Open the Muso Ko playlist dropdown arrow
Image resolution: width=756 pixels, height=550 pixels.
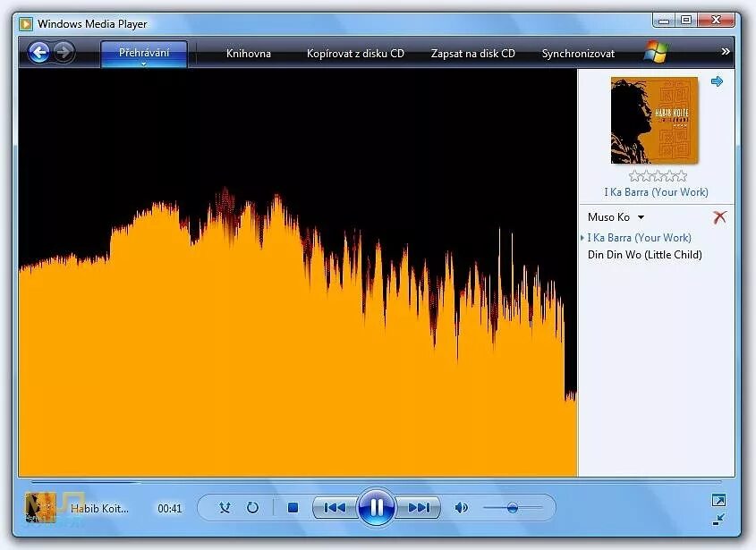coord(641,217)
